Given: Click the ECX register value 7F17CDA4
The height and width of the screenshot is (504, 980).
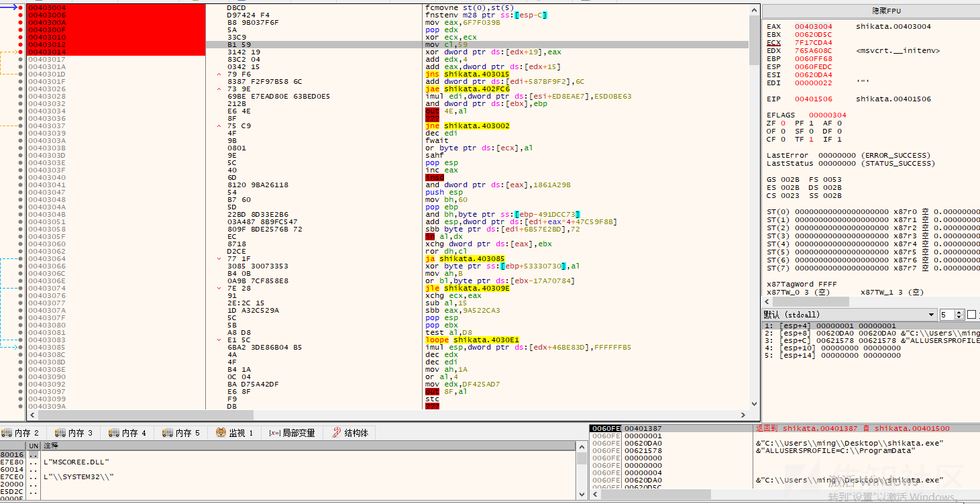Looking at the screenshot, I should (815, 42).
